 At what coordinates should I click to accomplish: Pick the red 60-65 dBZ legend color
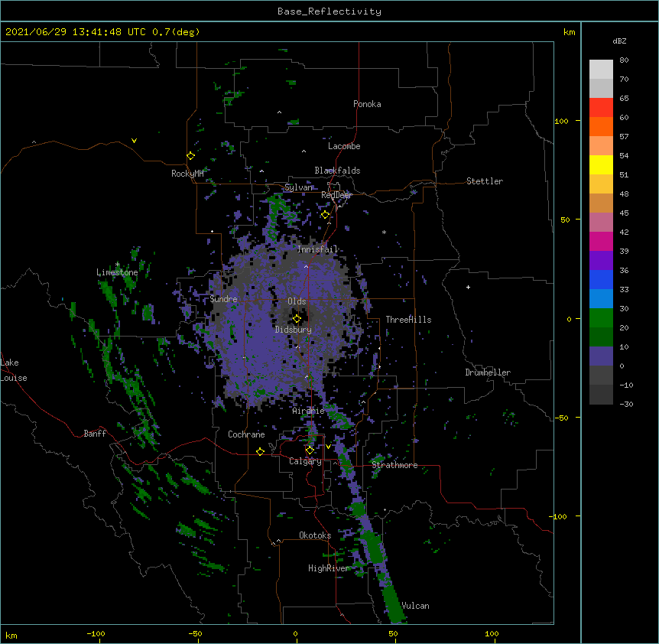pyautogui.click(x=601, y=108)
